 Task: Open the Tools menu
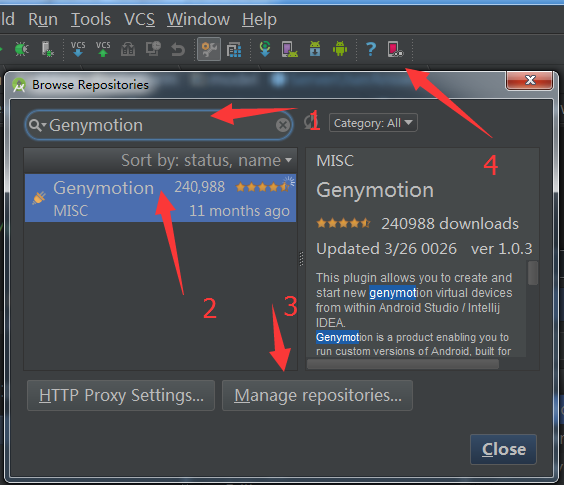tap(91, 19)
